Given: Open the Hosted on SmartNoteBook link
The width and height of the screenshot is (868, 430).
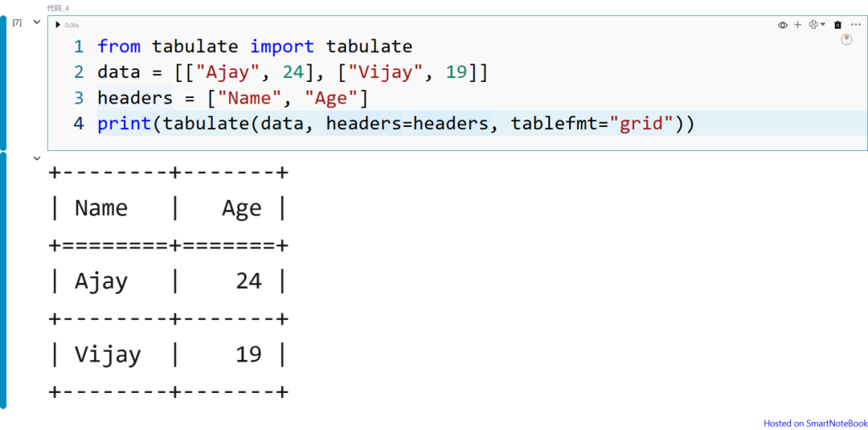Looking at the screenshot, I should [816, 423].
